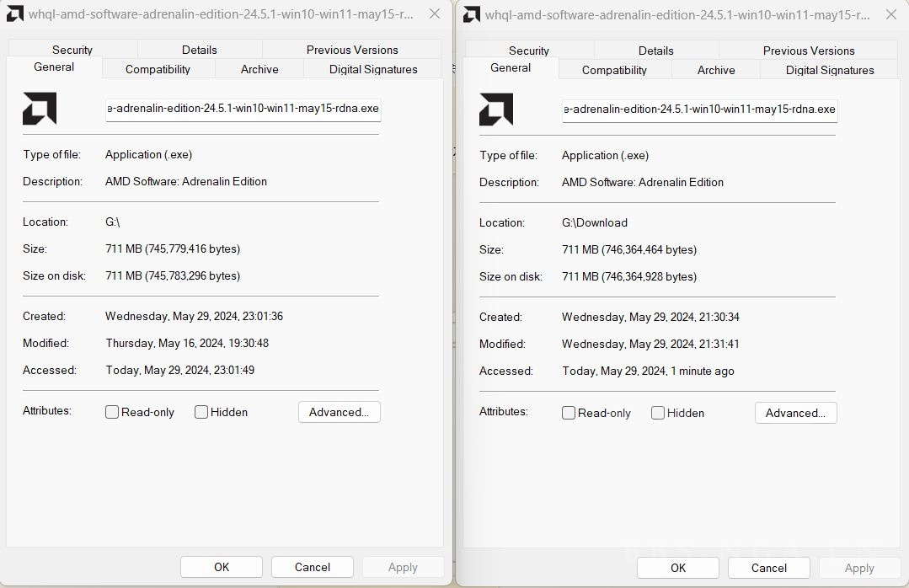Open Advanced attributes in left dialog
Viewport: 909px width, 588px height.
click(x=339, y=412)
